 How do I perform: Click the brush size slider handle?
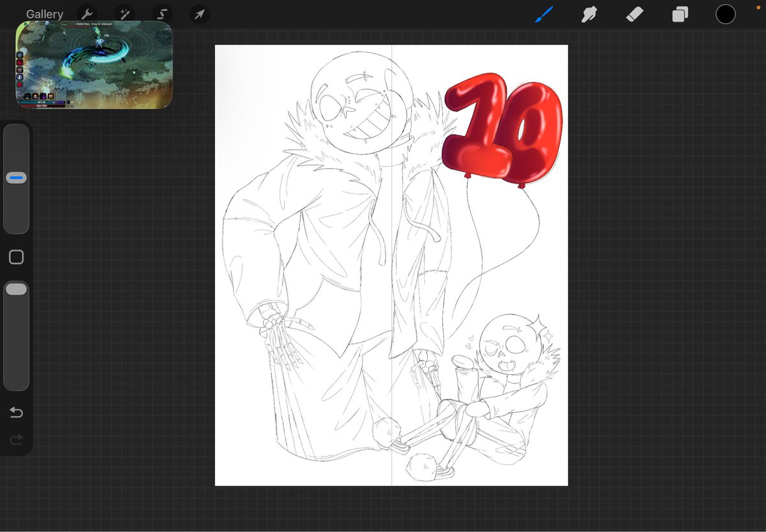(x=16, y=178)
